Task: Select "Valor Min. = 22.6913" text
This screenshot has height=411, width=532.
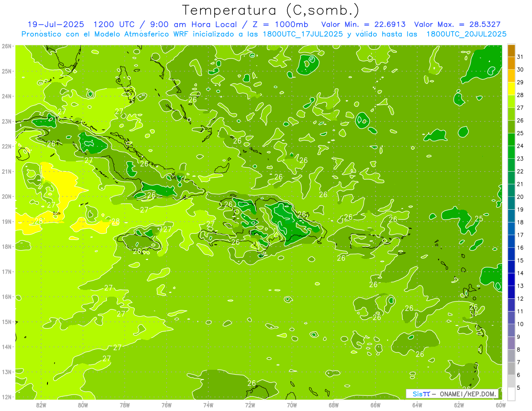Action: (x=363, y=24)
